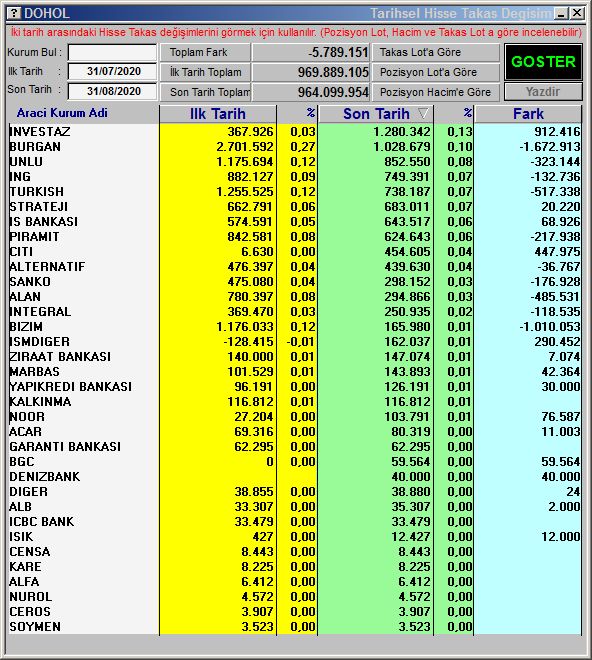
Task: Select the GARANTI BANKASI row
Action: coord(295,446)
